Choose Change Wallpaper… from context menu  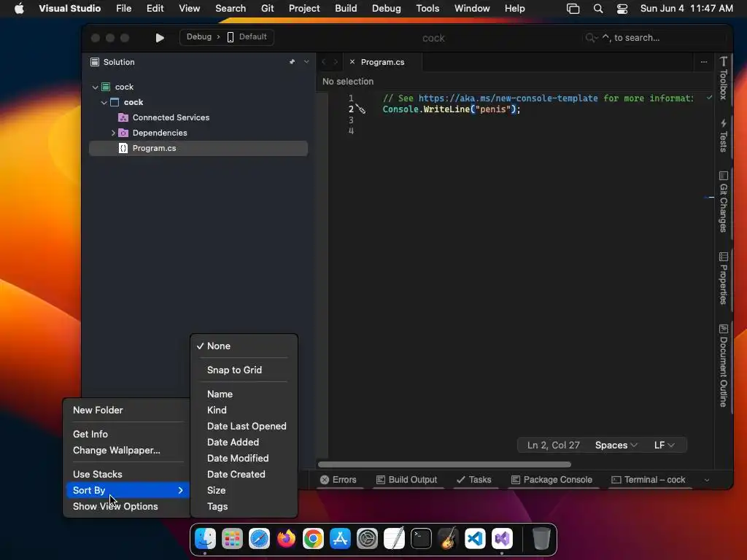128,451
